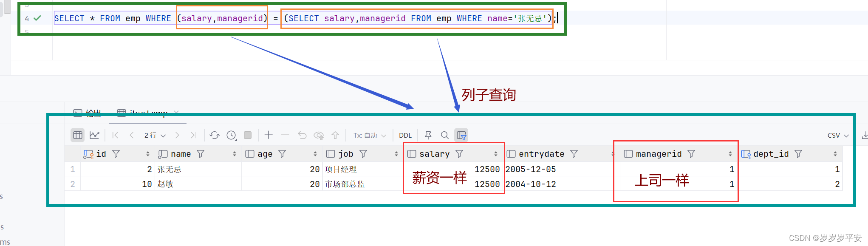Go to previous page of results
This screenshot has width=868, height=246.
[x=132, y=135]
